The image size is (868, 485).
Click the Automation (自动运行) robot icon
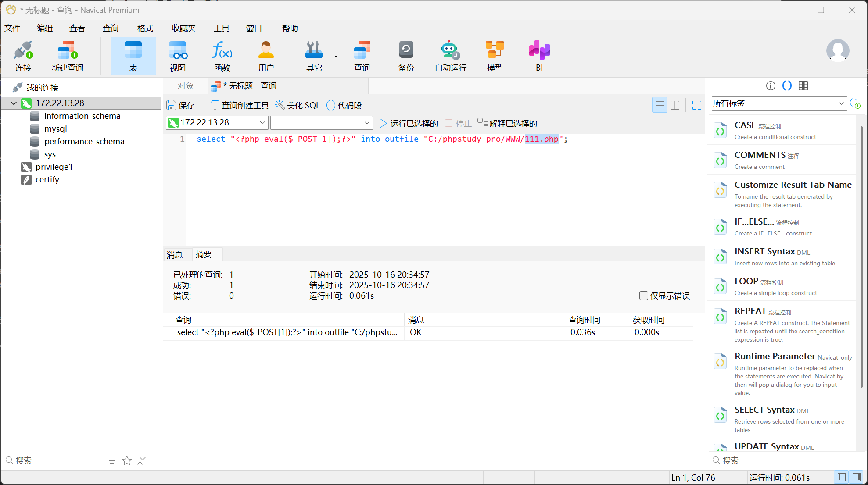coord(450,55)
